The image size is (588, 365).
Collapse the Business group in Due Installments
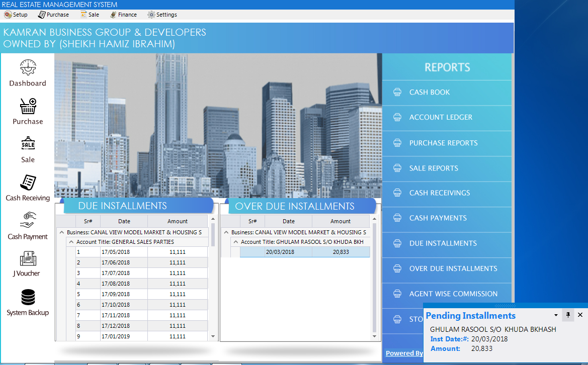tap(61, 233)
